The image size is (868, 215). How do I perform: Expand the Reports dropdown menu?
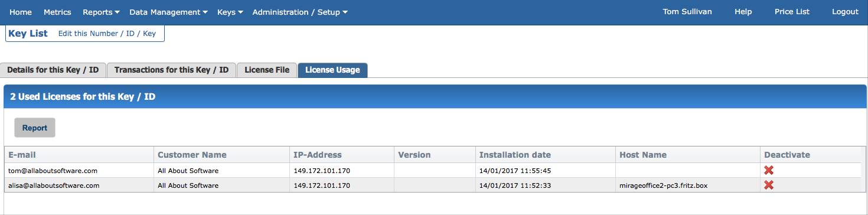pyautogui.click(x=101, y=12)
